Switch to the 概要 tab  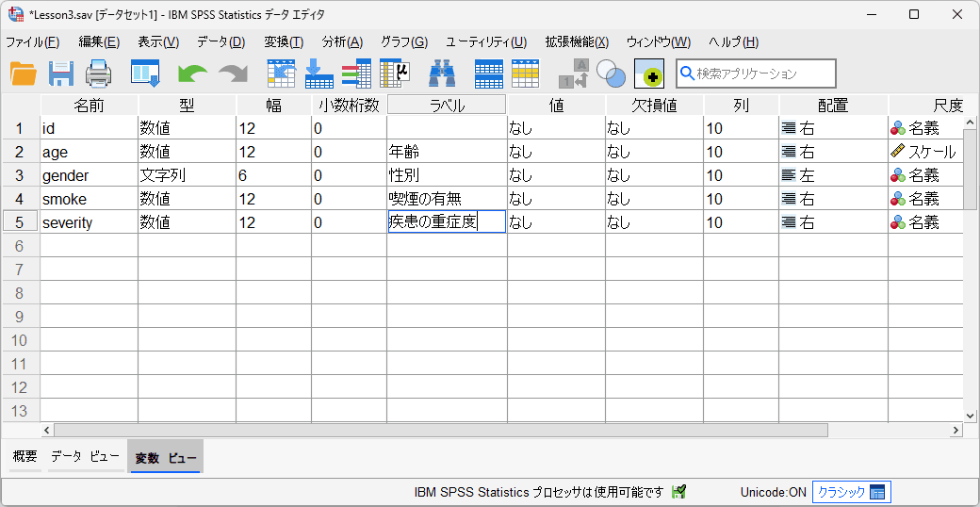tap(25, 456)
